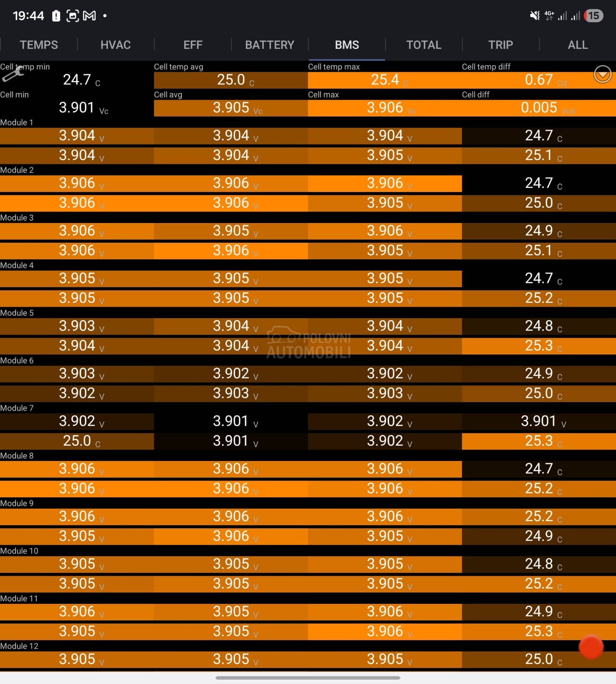Tap the battery alert status icon

(56, 16)
